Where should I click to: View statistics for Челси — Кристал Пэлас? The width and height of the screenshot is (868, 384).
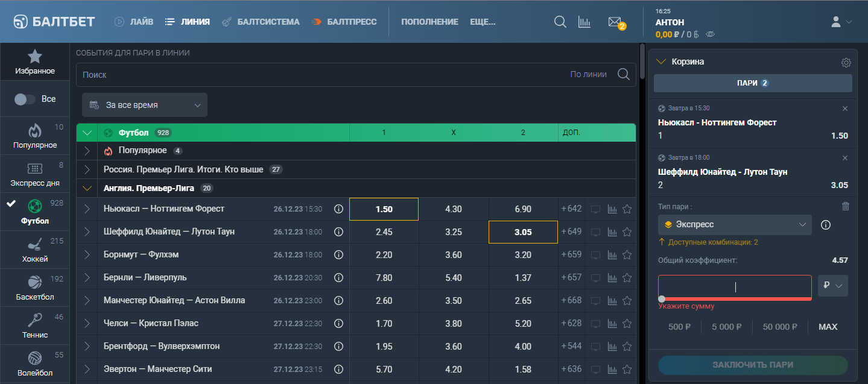612,324
